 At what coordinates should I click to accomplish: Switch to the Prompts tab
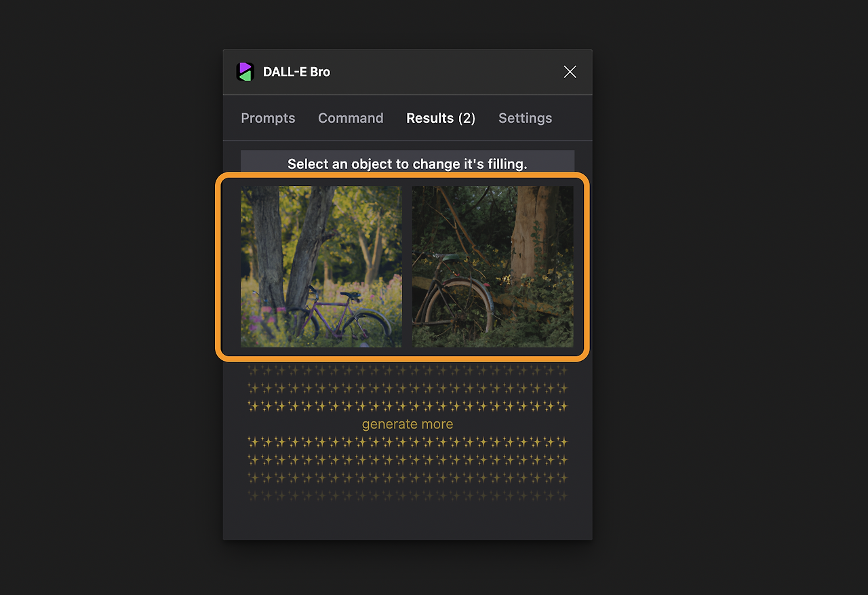[x=269, y=118]
